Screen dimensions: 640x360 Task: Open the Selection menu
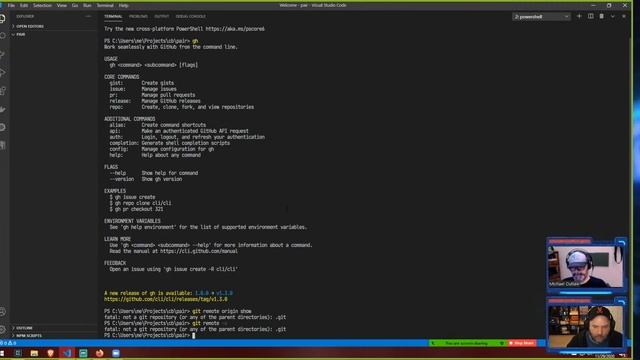coord(42,5)
